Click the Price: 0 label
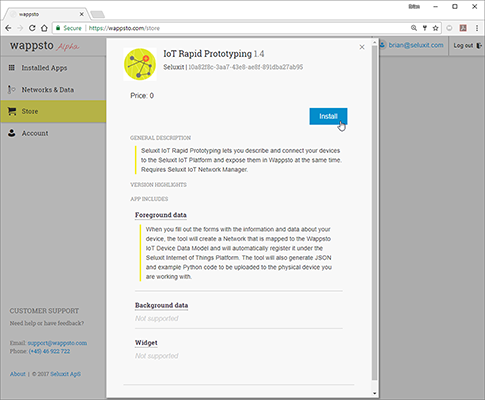This screenshot has height=400, width=485. click(142, 96)
